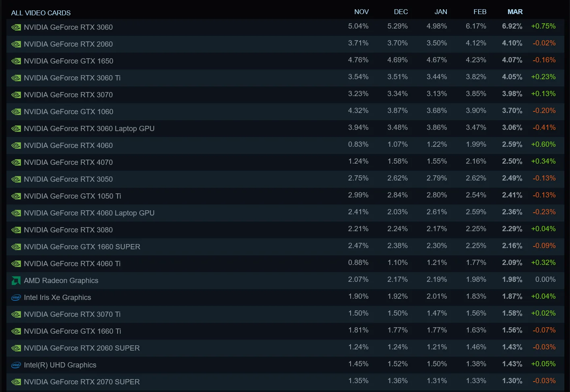Image resolution: width=570 pixels, height=392 pixels.
Task: Click the 0.00% change for AMD Radeon Graphics
Action: [545, 279]
